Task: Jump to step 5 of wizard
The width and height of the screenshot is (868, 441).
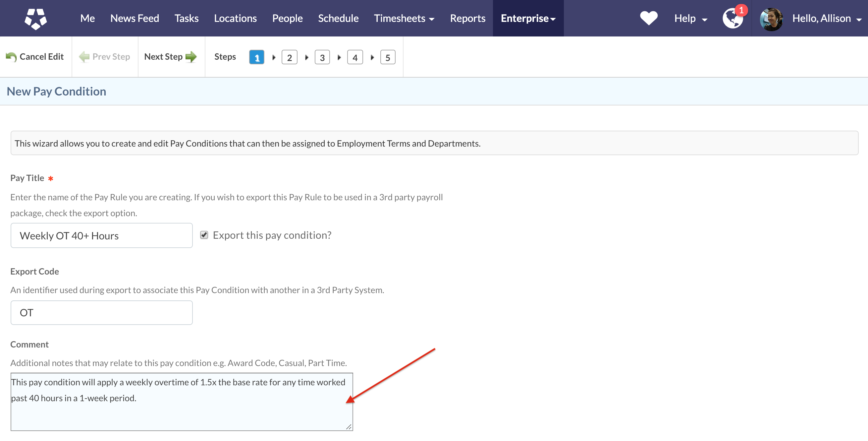Action: 388,58
